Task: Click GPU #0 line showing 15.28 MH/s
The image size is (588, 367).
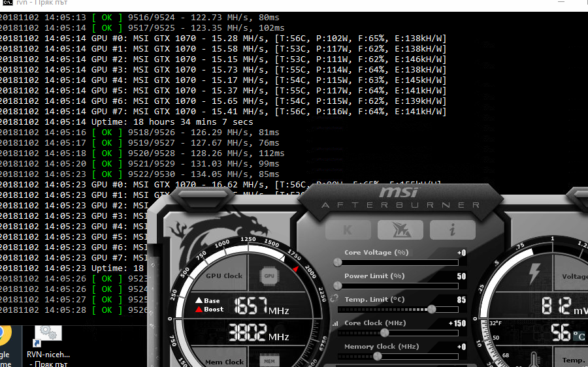Action: click(223, 39)
